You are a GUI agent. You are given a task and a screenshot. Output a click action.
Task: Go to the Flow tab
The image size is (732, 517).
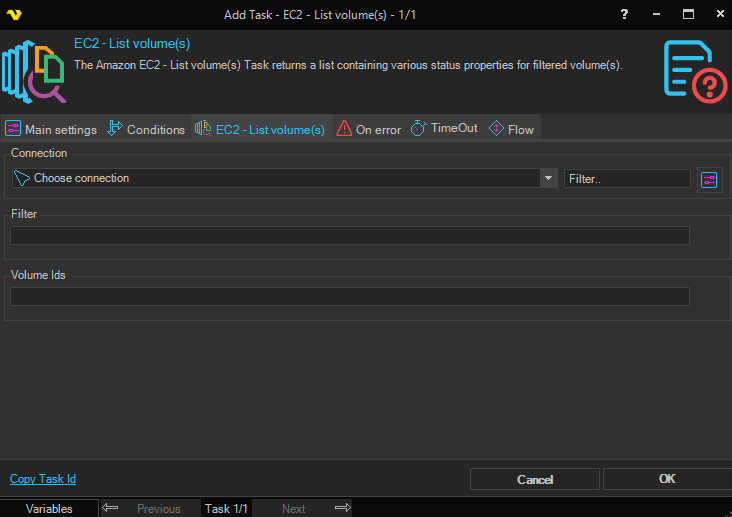tap(511, 129)
